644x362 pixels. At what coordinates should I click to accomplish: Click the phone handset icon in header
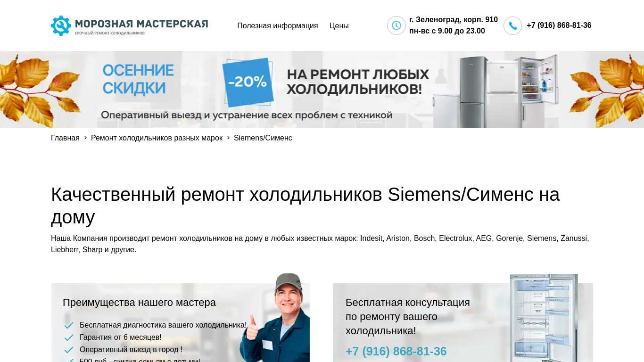(512, 25)
